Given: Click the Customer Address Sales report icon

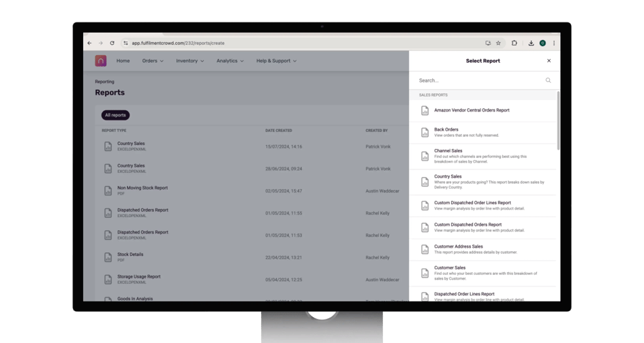Looking at the screenshot, I should (425, 250).
